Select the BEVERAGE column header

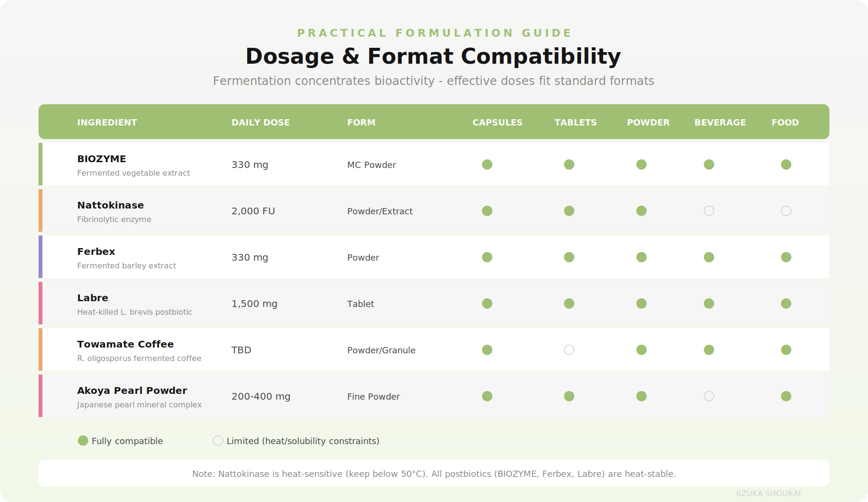tap(720, 123)
